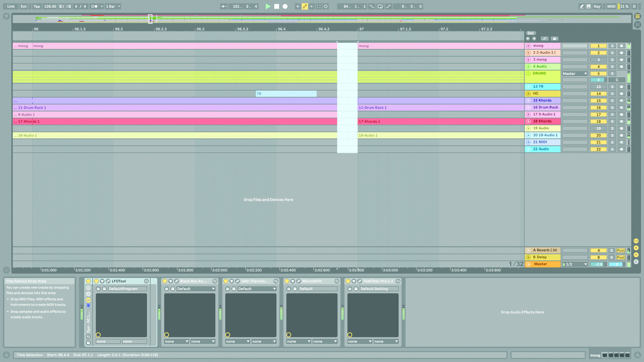This screenshot has height=362, width=644.
Task: Toggle the Lock Envelopes icon
Action: pyautogui.click(x=554, y=39)
